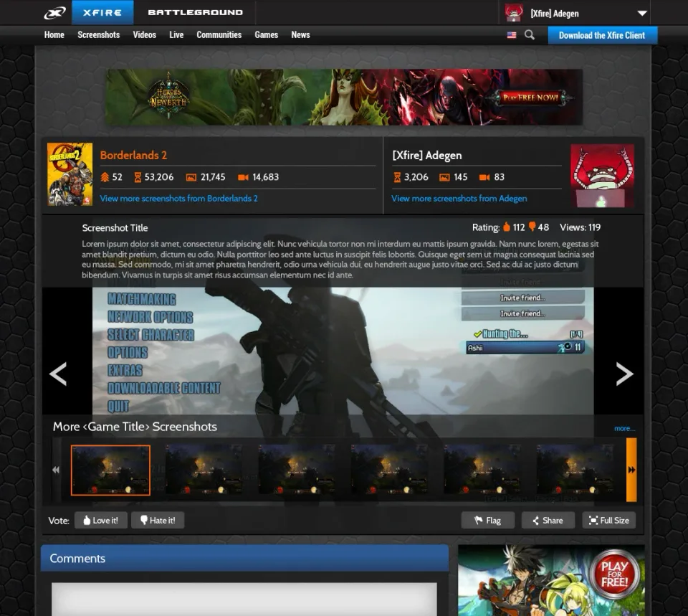Click the Hate it! vote button
This screenshot has height=616, width=688.
coord(158,521)
